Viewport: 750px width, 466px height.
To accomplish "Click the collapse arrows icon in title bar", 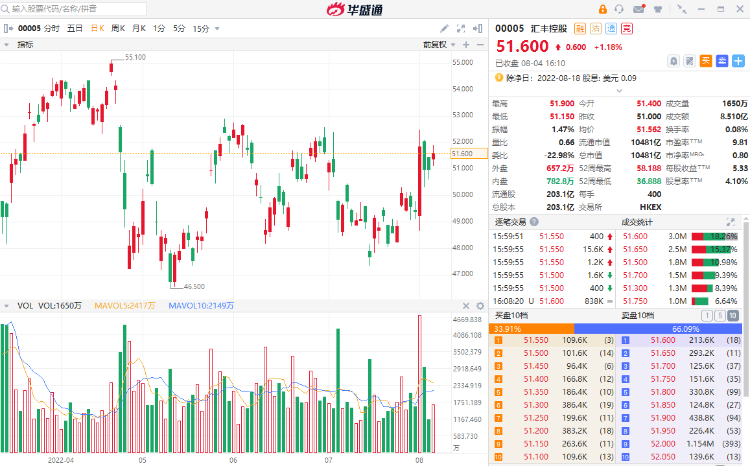I will point(682,9).
